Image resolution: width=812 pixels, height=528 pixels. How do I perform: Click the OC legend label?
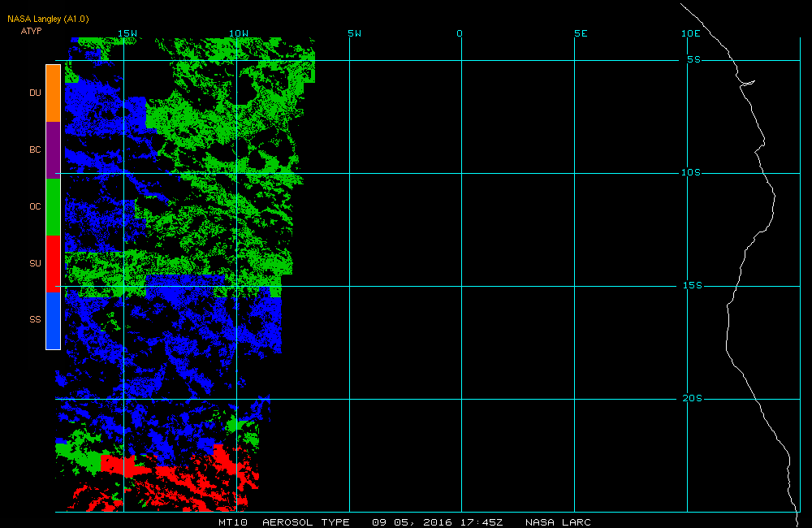point(35,207)
